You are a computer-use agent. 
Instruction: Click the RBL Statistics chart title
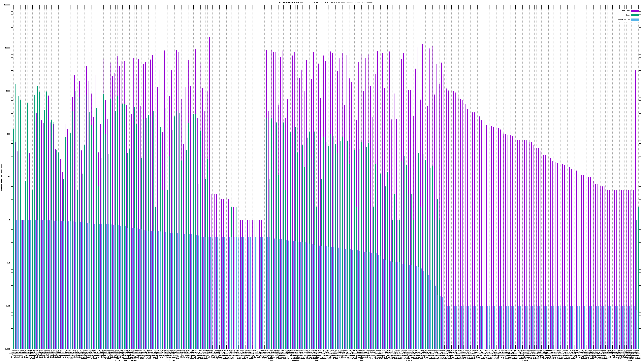325,2
